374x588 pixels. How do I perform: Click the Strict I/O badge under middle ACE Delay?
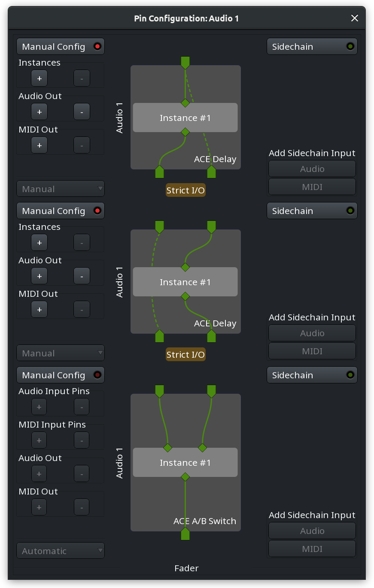click(185, 354)
